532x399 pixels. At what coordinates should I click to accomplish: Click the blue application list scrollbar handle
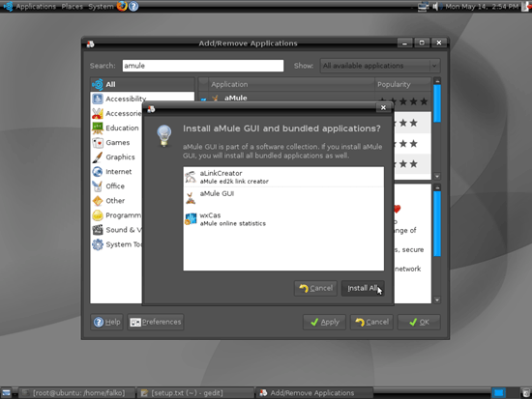(437, 103)
